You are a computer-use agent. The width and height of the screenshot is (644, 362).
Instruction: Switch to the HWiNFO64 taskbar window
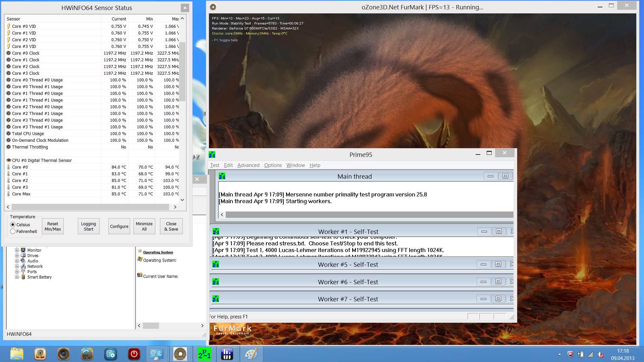pyautogui.click(x=157, y=354)
